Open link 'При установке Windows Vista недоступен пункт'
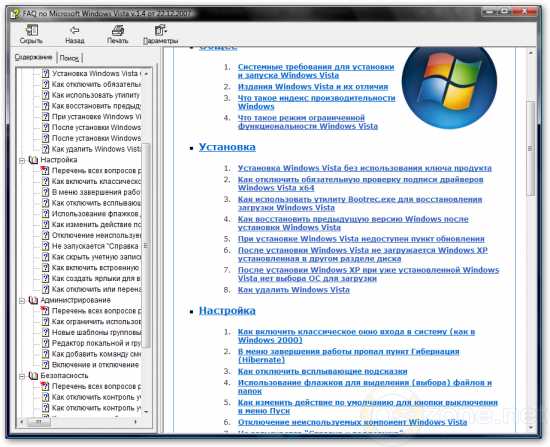Viewport: 550px width, 447px height. click(x=361, y=239)
